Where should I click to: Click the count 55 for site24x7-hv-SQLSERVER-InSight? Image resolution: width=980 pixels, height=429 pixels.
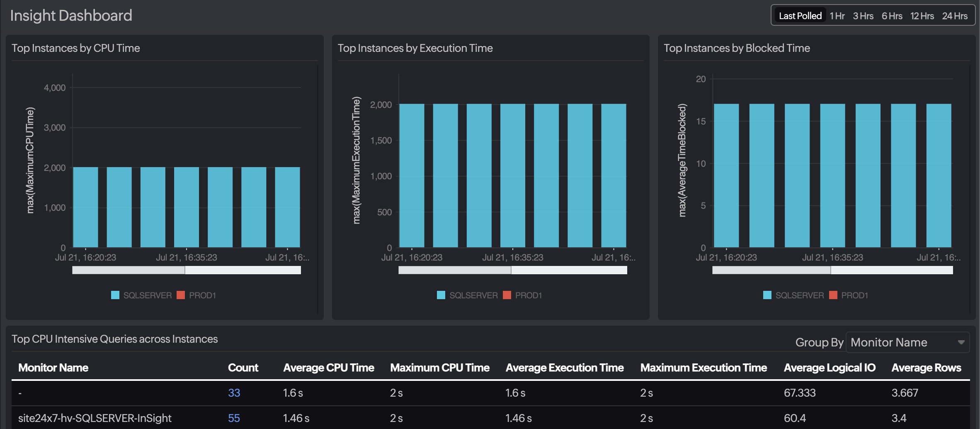[x=234, y=418]
